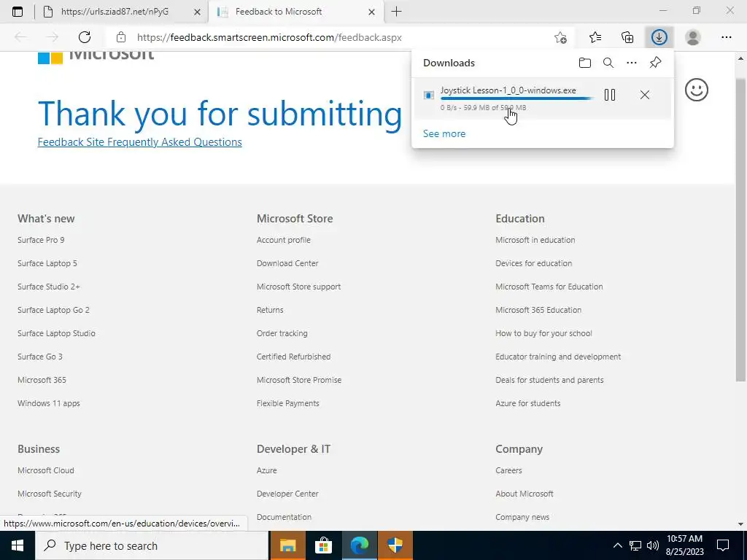The height and width of the screenshot is (560, 747).
Task: Pause the Joystick Lesson download
Action: coord(610,95)
